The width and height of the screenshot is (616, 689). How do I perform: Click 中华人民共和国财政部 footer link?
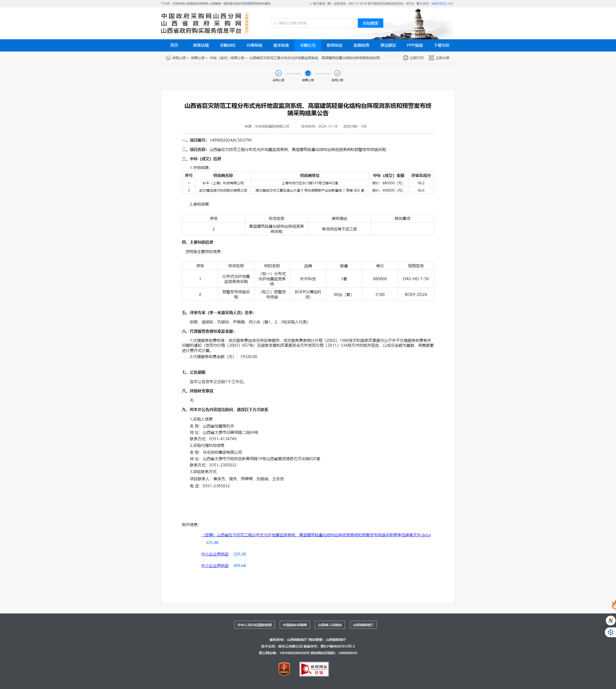click(x=255, y=625)
